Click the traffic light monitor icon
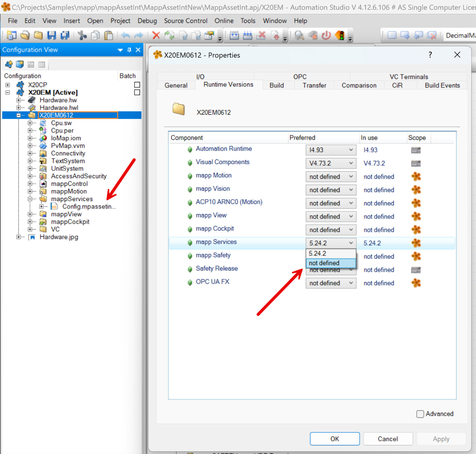The width and height of the screenshot is (476, 454). (x=340, y=35)
